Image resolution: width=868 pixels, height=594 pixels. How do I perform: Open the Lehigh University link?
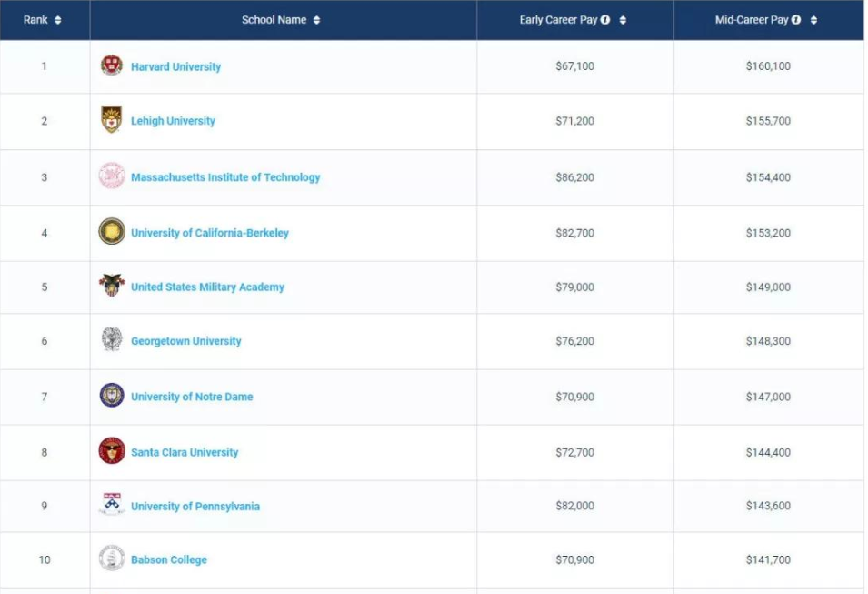[x=173, y=121]
